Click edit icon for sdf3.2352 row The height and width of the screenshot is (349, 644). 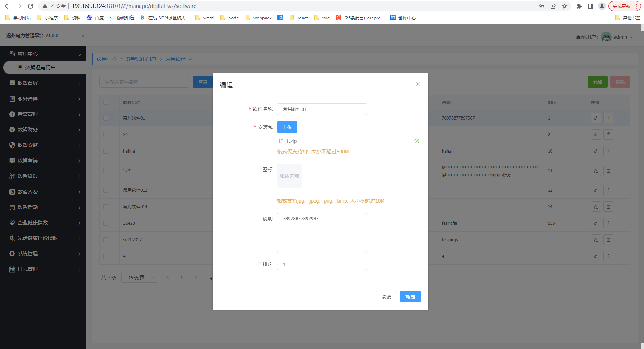click(x=596, y=240)
